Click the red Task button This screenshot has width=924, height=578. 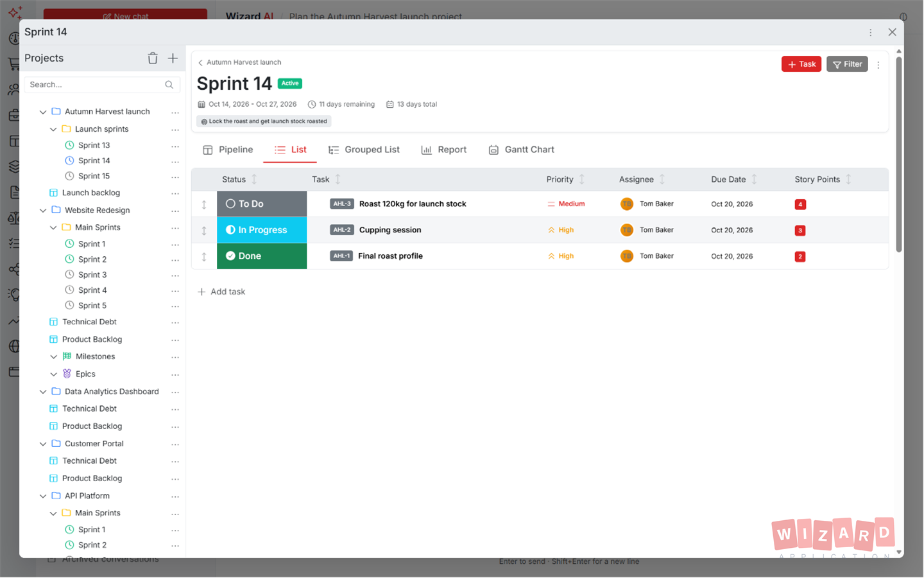click(x=801, y=64)
